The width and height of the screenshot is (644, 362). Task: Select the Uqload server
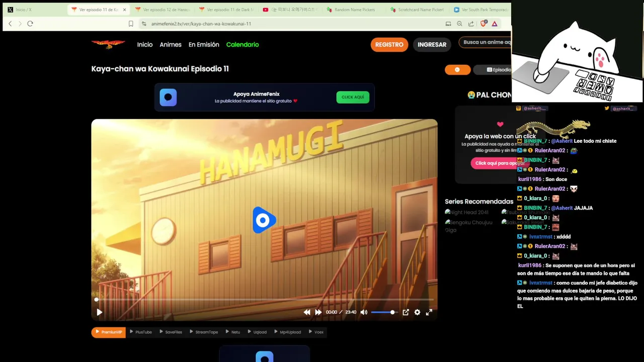[258, 332]
